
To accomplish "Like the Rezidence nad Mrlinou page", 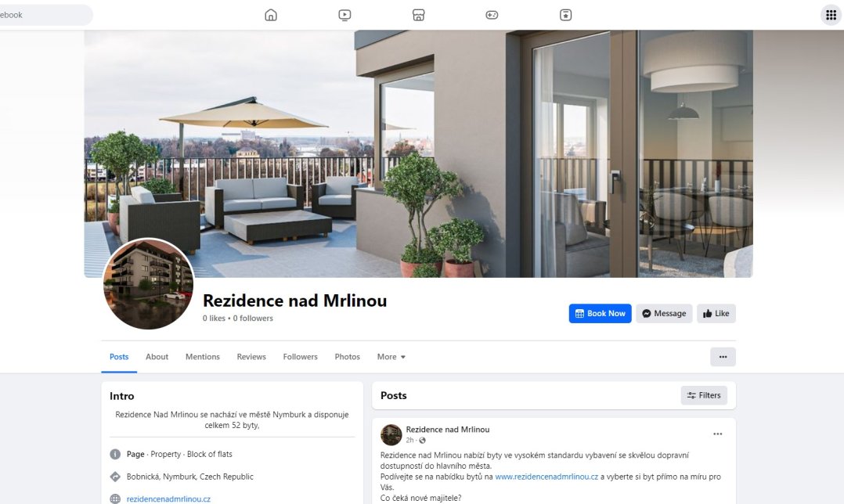I will 716,314.
